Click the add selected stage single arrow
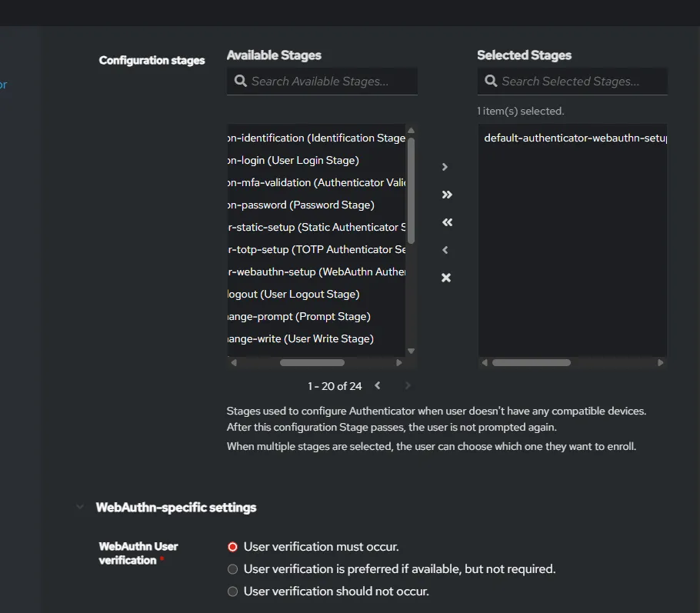 445,167
